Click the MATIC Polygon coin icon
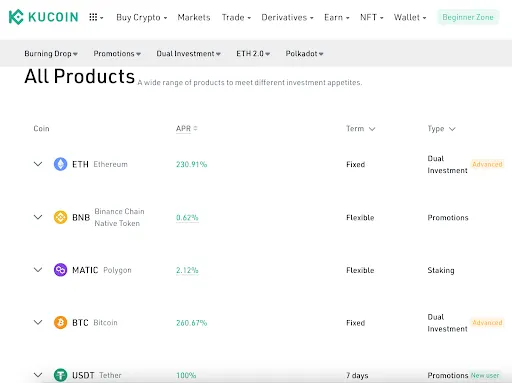512x383 pixels. coord(60,270)
